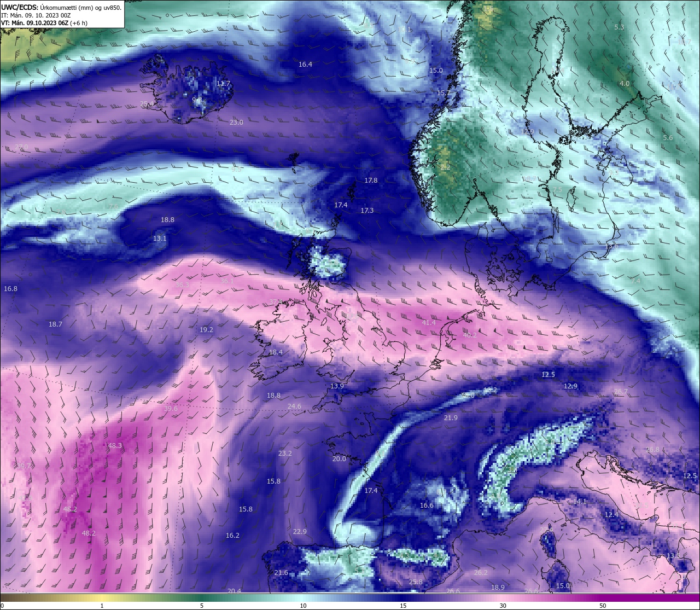Click the 26.7 value on the right side

pyautogui.click(x=621, y=392)
